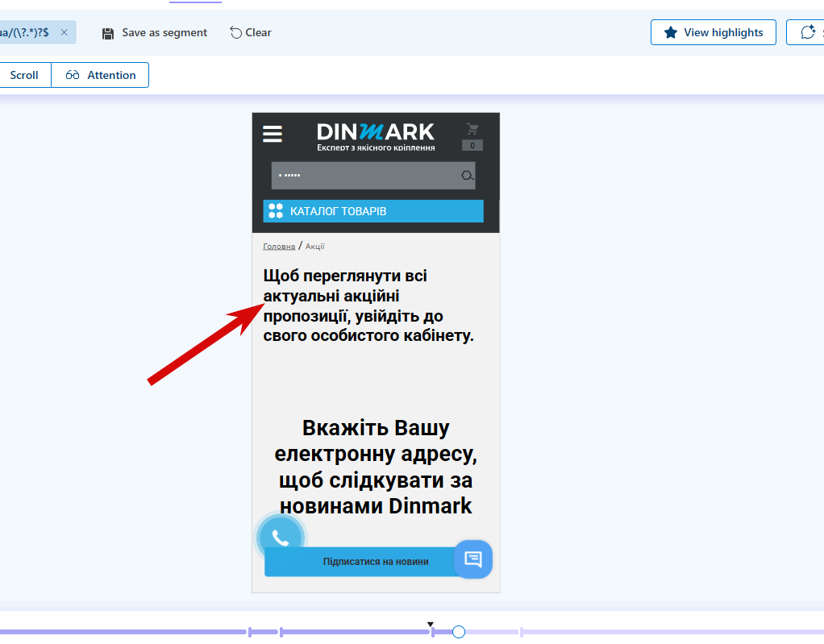The height and width of the screenshot is (644, 824).
Task: Click the Експерт з якісного кріплення tagline
Action: pos(376,147)
